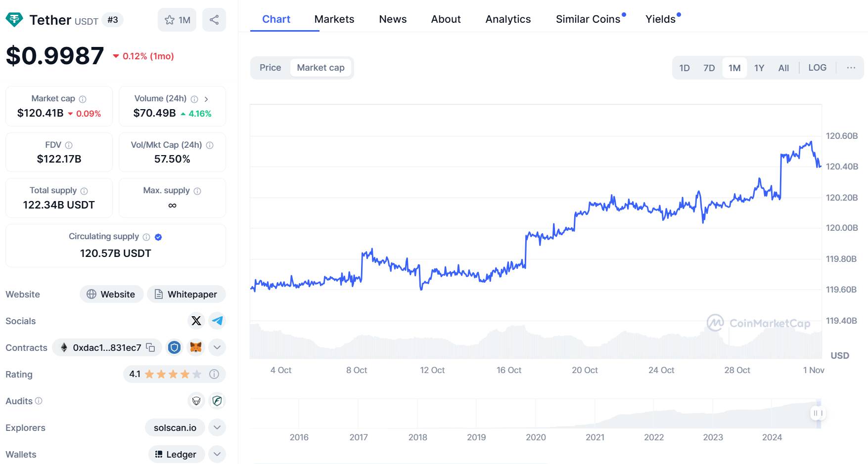
Task: Select the 1D chart range
Action: coord(685,68)
